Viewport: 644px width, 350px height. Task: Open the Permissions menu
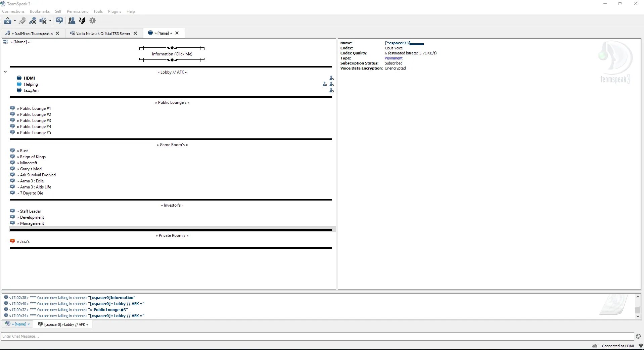77,11
